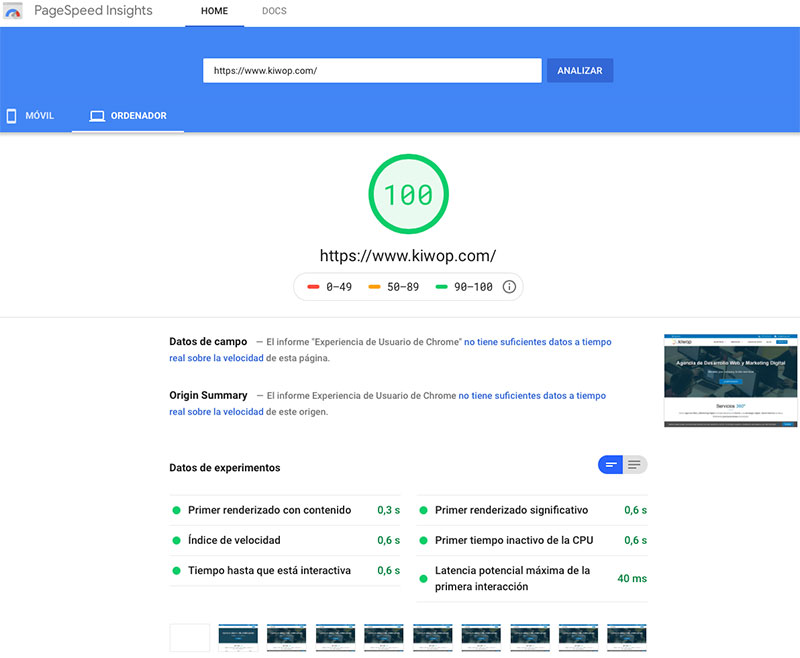This screenshot has height=658, width=800.
Task: Select the filtered audits view icon
Action: click(x=612, y=464)
